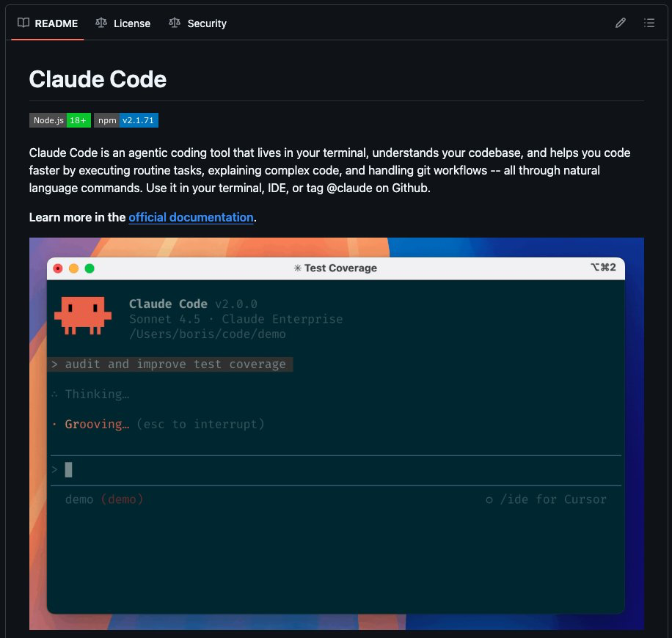Click the scales icon beside License
This screenshot has height=638, width=672.
(x=101, y=23)
